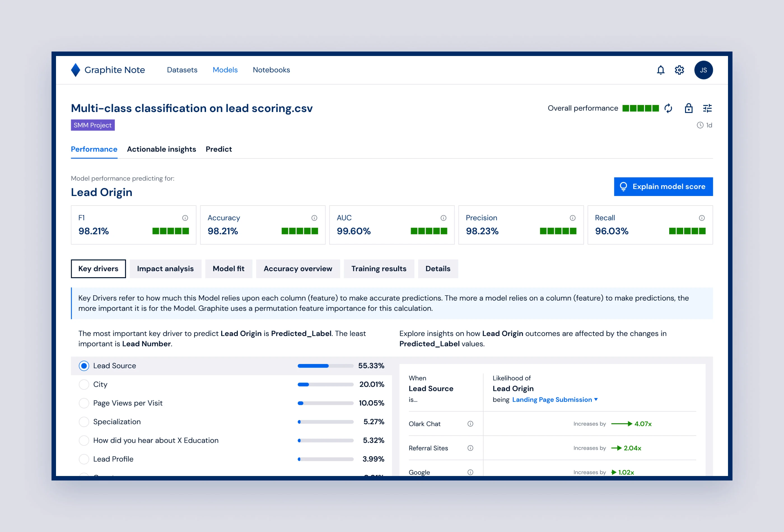Go to Datasets page

pyautogui.click(x=182, y=70)
